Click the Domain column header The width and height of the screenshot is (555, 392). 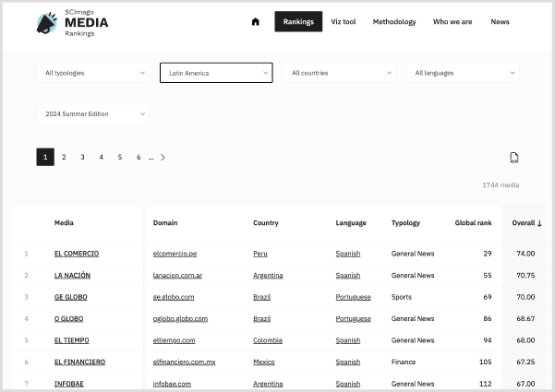point(165,222)
